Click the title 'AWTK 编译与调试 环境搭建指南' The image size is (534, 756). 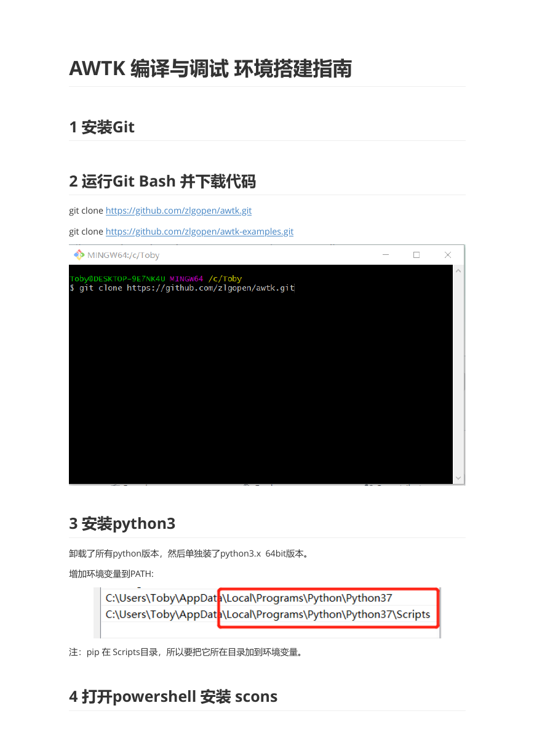pyautogui.click(x=210, y=69)
